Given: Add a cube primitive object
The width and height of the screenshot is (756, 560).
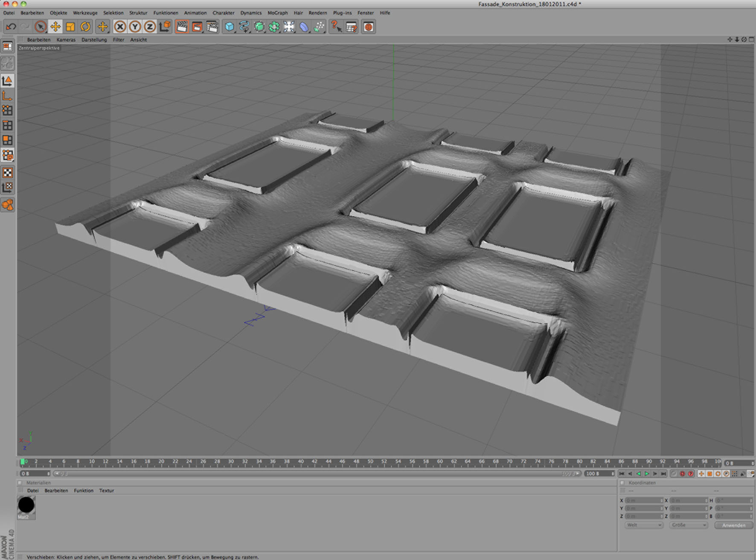Looking at the screenshot, I should pos(230,27).
